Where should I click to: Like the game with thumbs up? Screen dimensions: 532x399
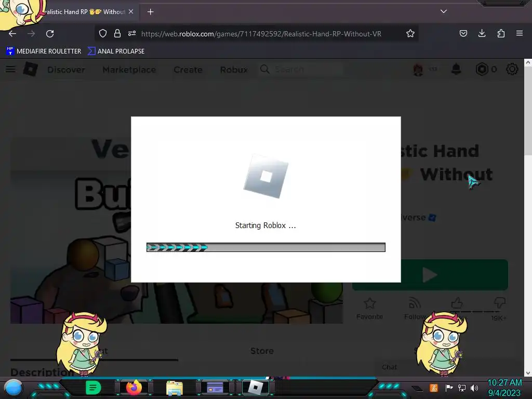pos(457,303)
